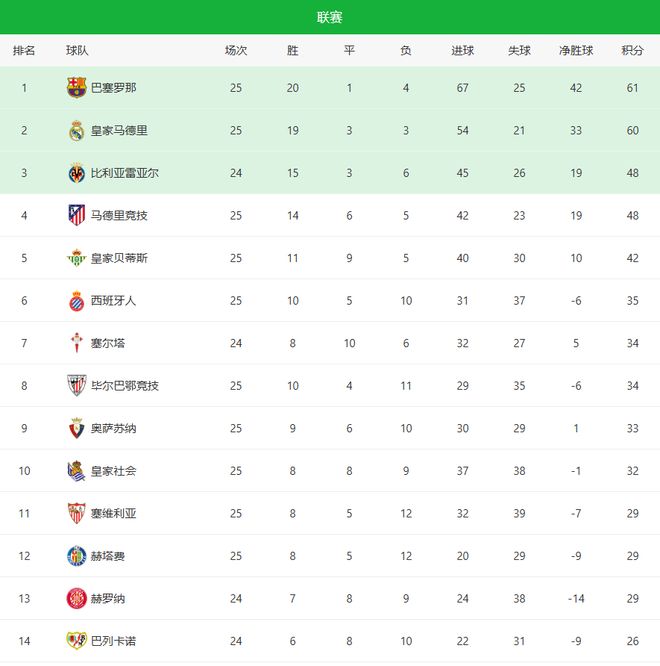Open the 赫罗纳 team name link
This screenshot has height=666, width=660.
point(107,598)
